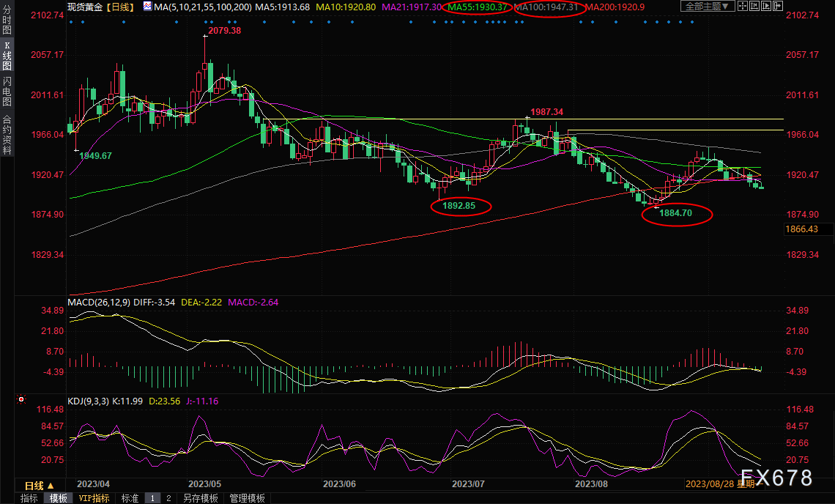The height and width of the screenshot is (504, 835).
Task: Click 另存模板 to save template
Action: click(201, 498)
